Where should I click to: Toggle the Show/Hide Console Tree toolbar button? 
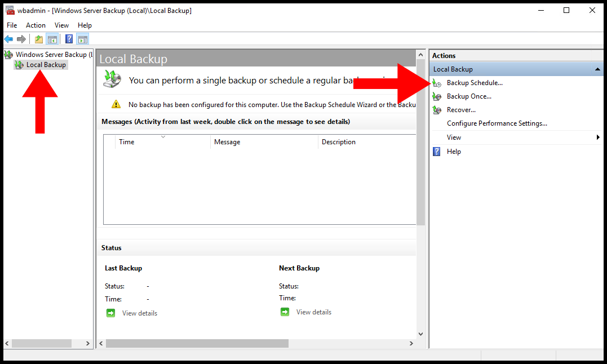tap(52, 38)
